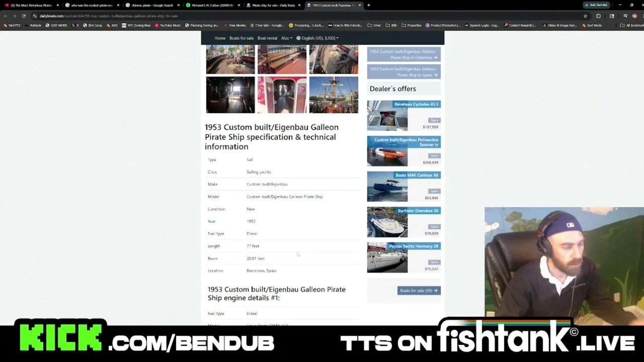Open the Chon tabs Google bookmark
Image resolution: width=644 pixels, height=362 pixels.
click(x=267, y=25)
